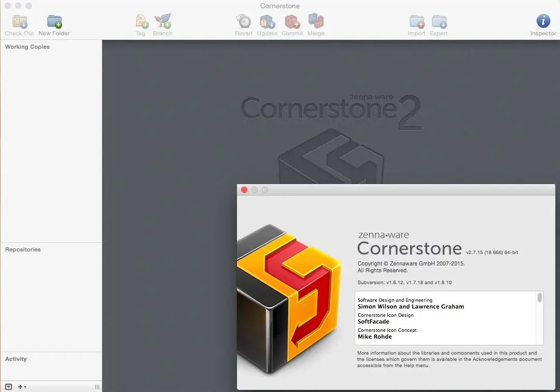The image size is (560, 392).
Task: Open the add (+) menu in sidebar footer
Action: (x=22, y=387)
